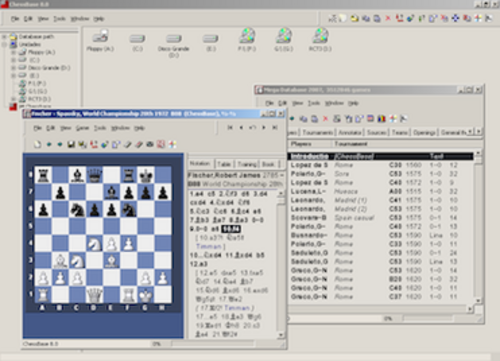The height and width of the screenshot is (361, 500).
Task: Switch to the Book tab
Action: [x=268, y=164]
